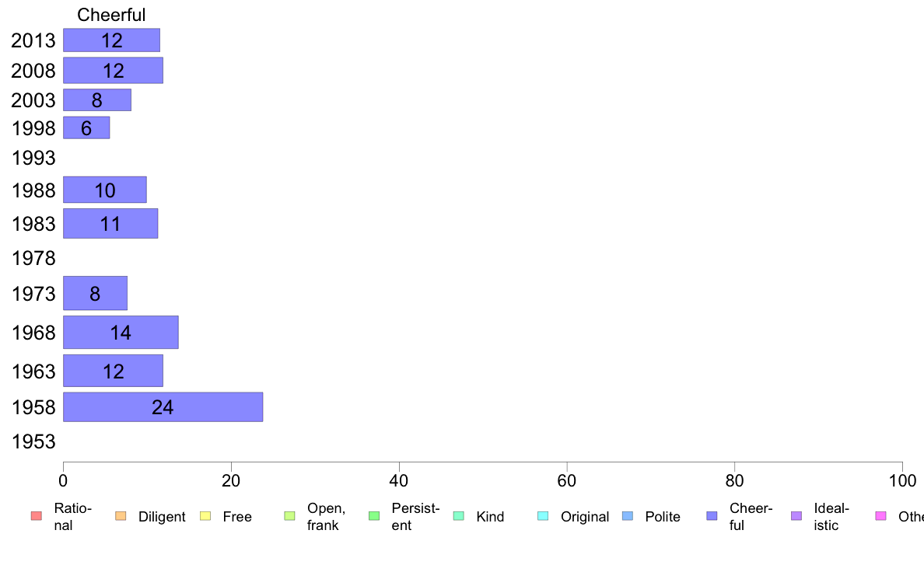The image size is (924, 572).
Task: Click the cyan Original legend swatch
Action: pyautogui.click(x=544, y=516)
